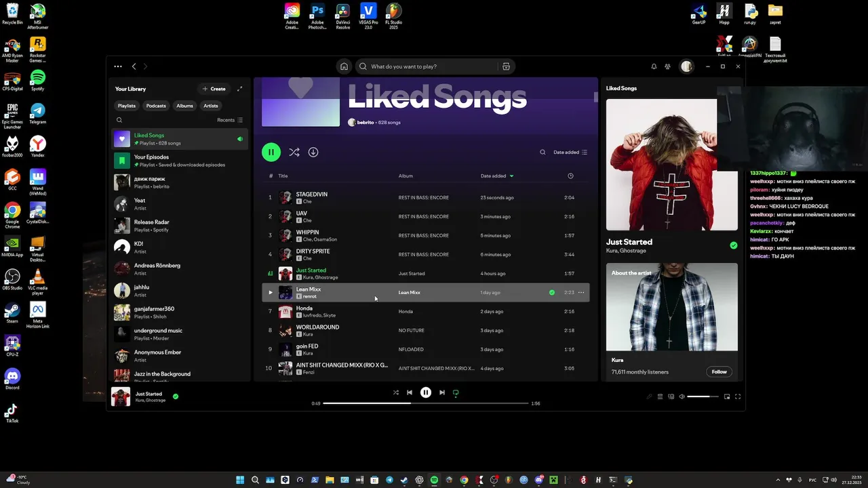
Task: Click the Title column header
Action: [283, 176]
